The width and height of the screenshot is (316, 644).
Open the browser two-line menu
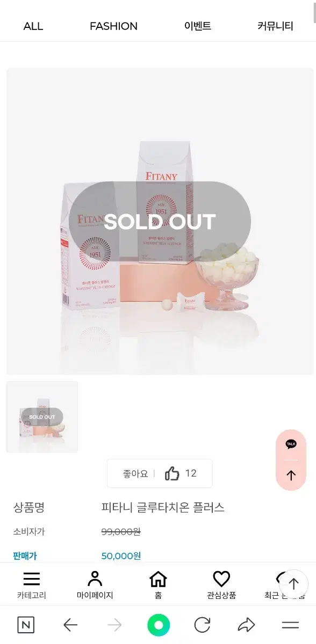point(290,625)
